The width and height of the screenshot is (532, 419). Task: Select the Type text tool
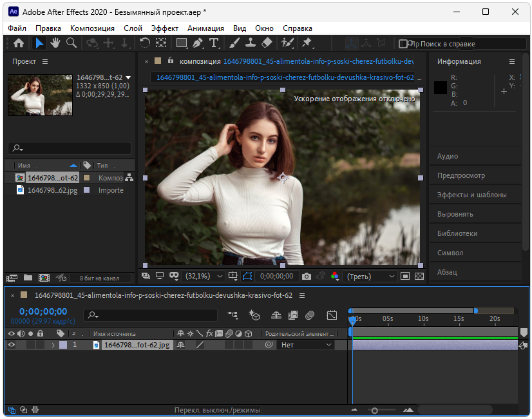pyautogui.click(x=214, y=43)
